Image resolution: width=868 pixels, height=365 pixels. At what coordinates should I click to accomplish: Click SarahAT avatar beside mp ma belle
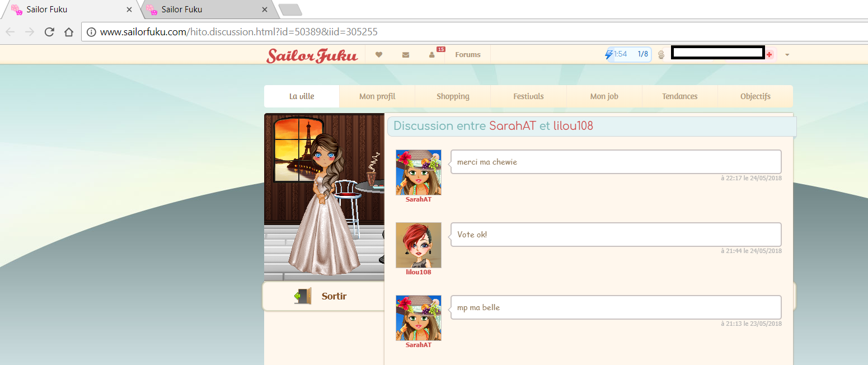pyautogui.click(x=419, y=318)
